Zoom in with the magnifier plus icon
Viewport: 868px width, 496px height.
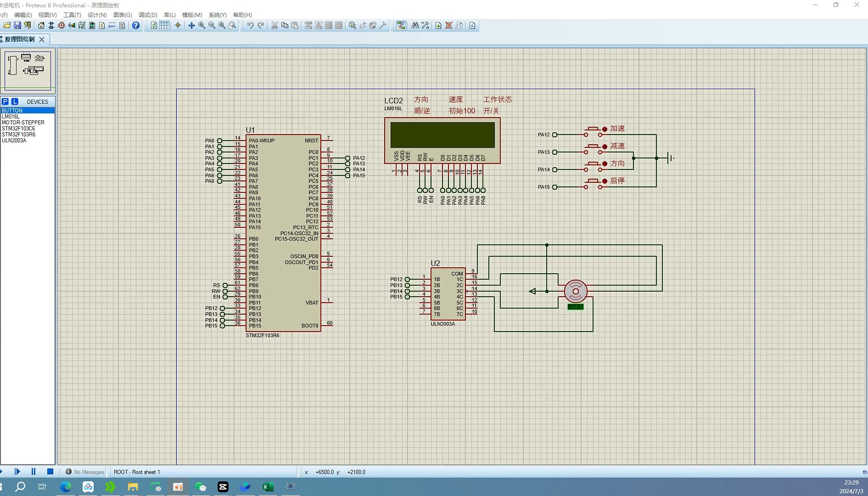[202, 25]
